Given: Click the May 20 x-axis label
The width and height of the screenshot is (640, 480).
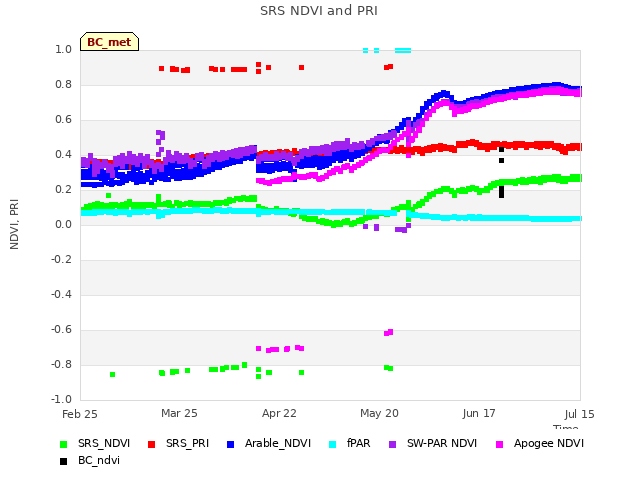Looking at the screenshot, I should point(379,413).
